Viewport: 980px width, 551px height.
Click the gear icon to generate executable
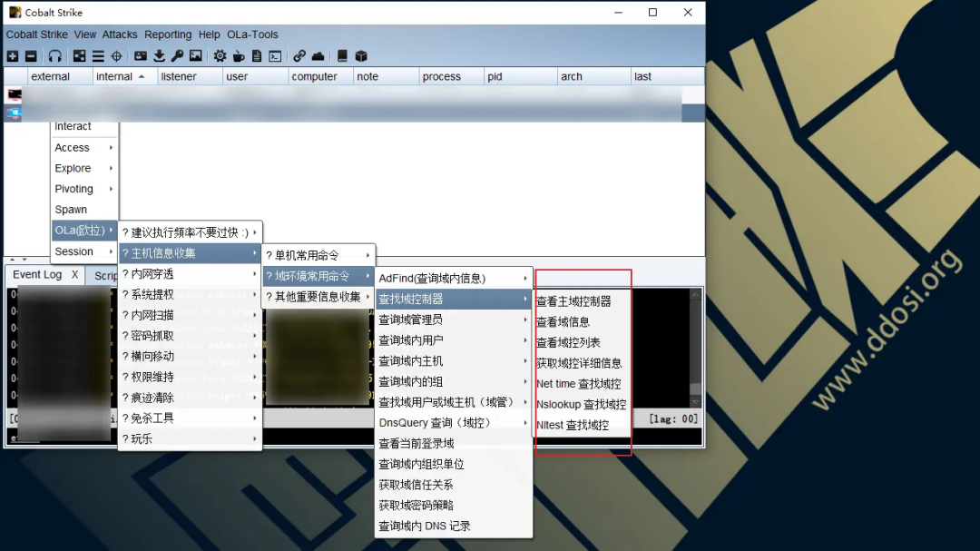point(220,56)
